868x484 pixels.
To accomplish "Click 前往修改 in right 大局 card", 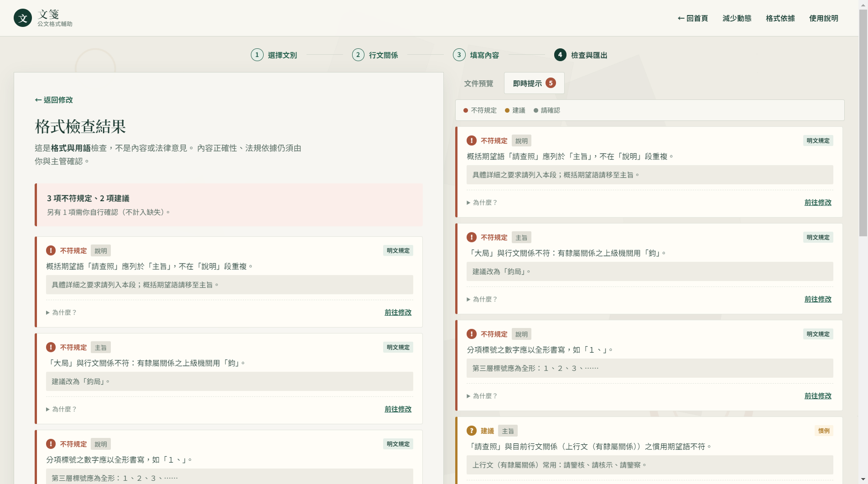I will (818, 299).
